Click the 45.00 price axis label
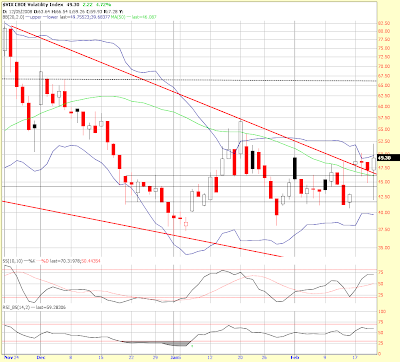 pyautogui.click(x=384, y=182)
